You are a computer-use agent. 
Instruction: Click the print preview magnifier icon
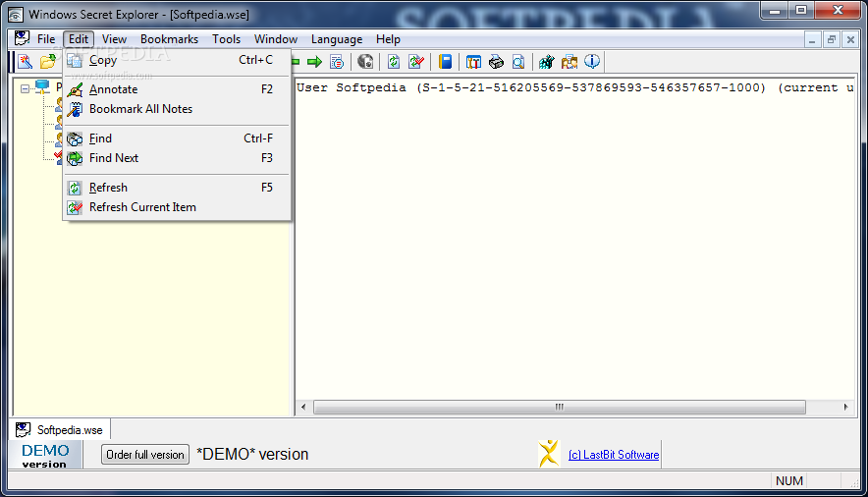(x=518, y=62)
